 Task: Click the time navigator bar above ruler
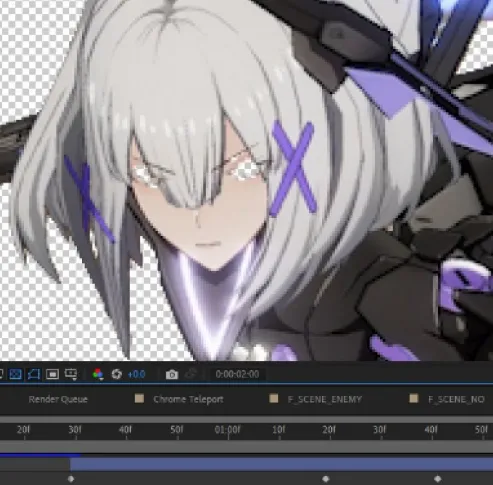click(x=246, y=419)
